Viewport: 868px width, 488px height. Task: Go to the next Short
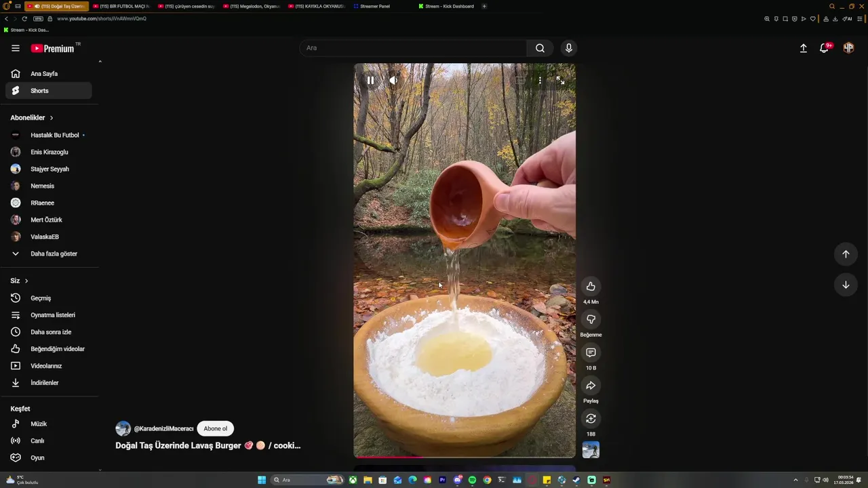pyautogui.click(x=846, y=285)
